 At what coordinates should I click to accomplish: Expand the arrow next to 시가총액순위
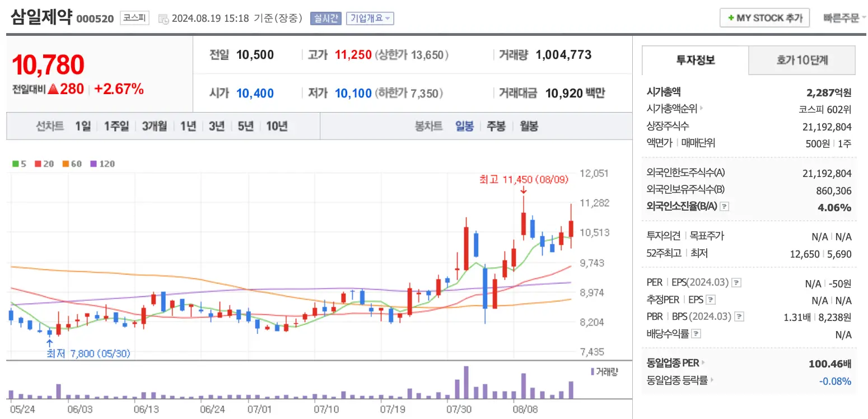tap(702, 109)
